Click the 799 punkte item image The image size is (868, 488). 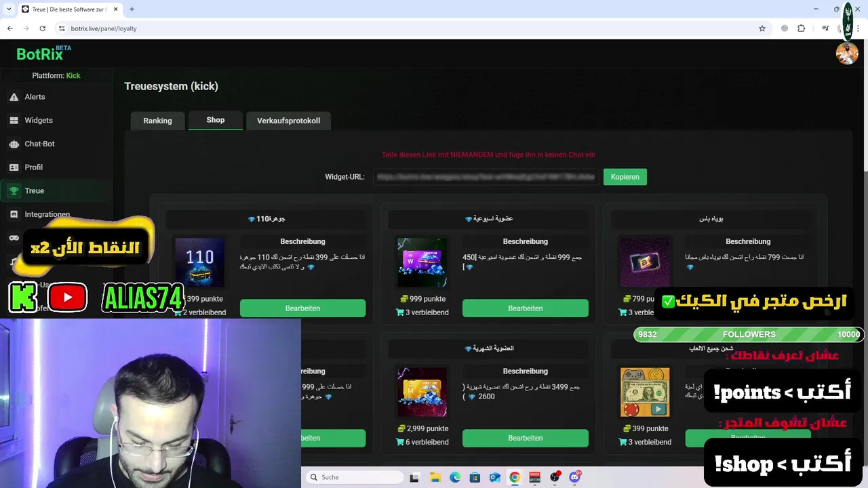click(645, 263)
